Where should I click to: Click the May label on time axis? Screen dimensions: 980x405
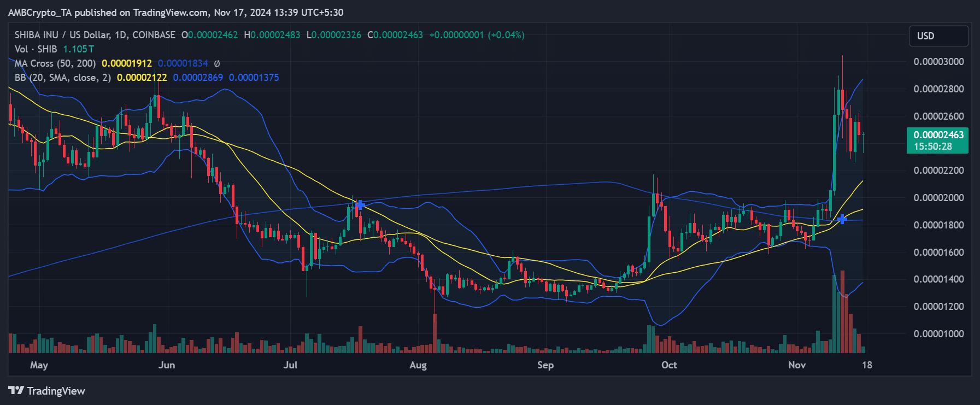pyautogui.click(x=39, y=365)
